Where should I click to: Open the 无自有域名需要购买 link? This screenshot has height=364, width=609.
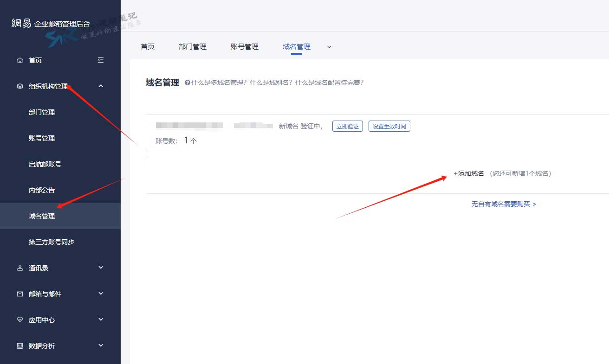(504, 204)
